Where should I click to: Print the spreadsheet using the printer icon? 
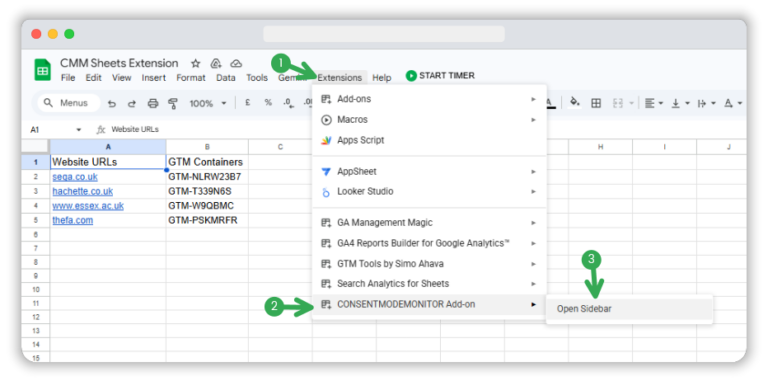tap(153, 103)
